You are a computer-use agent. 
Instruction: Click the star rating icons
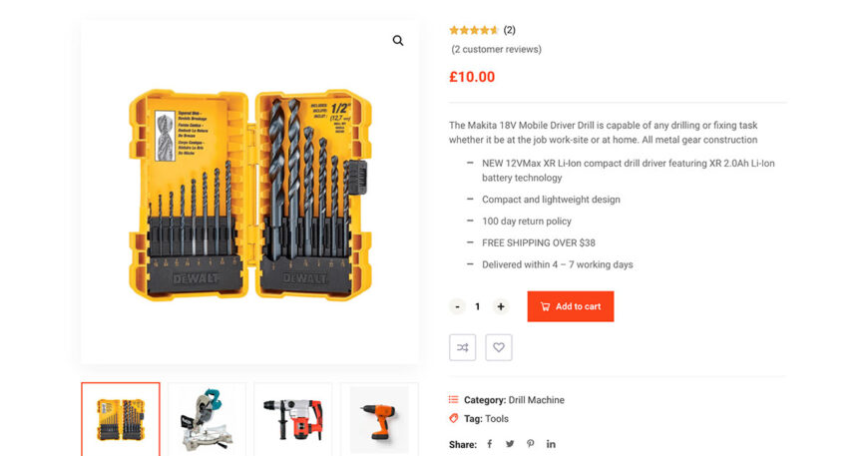coord(474,30)
